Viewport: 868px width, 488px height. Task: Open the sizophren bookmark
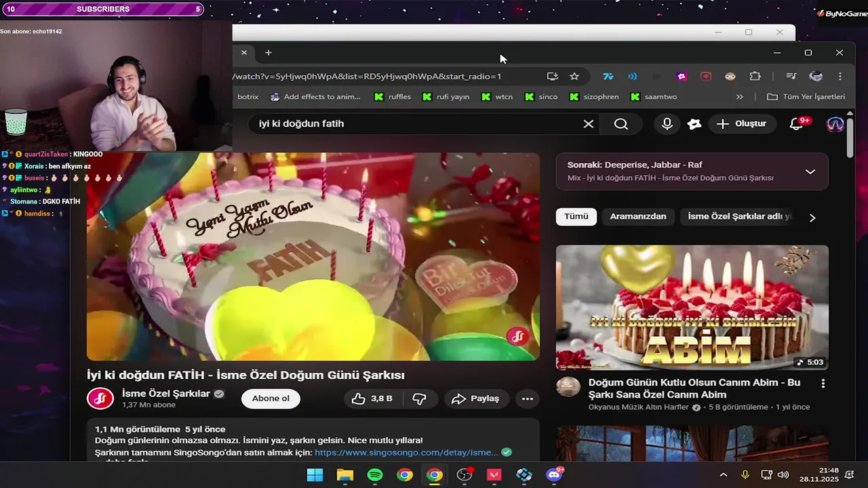coord(593,97)
